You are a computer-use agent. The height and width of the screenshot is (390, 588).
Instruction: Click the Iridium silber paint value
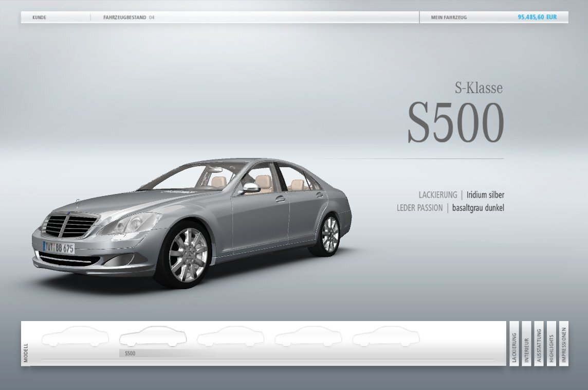[x=485, y=195]
